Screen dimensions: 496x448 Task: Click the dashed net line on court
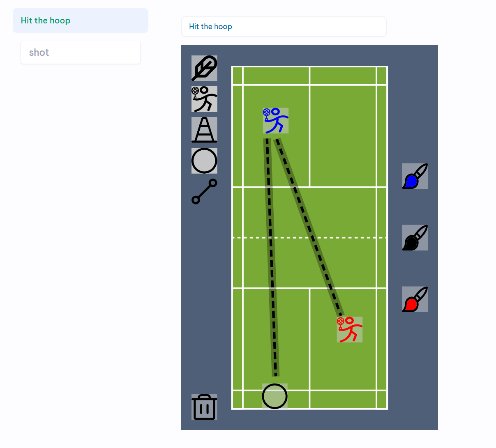click(x=309, y=237)
